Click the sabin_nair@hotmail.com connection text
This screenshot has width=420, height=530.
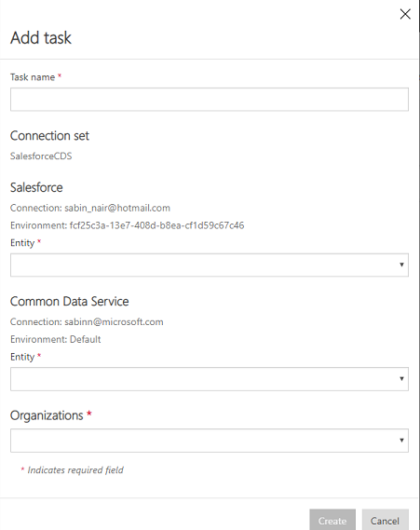117,208
